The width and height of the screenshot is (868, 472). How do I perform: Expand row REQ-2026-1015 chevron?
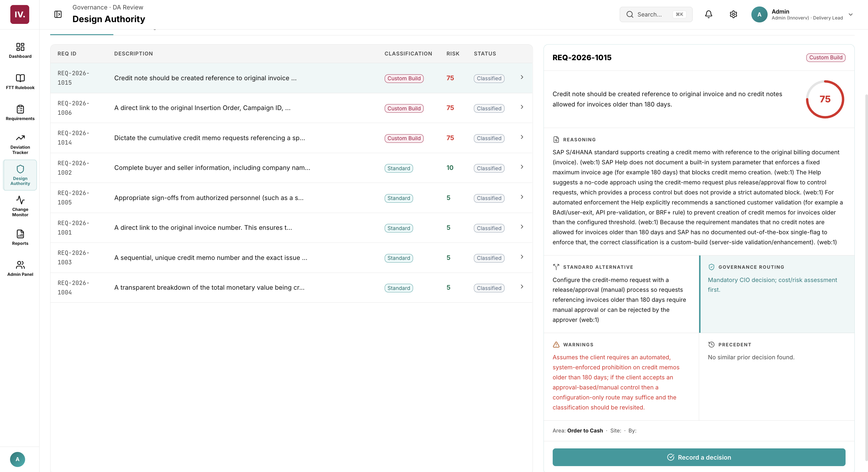tap(522, 77)
